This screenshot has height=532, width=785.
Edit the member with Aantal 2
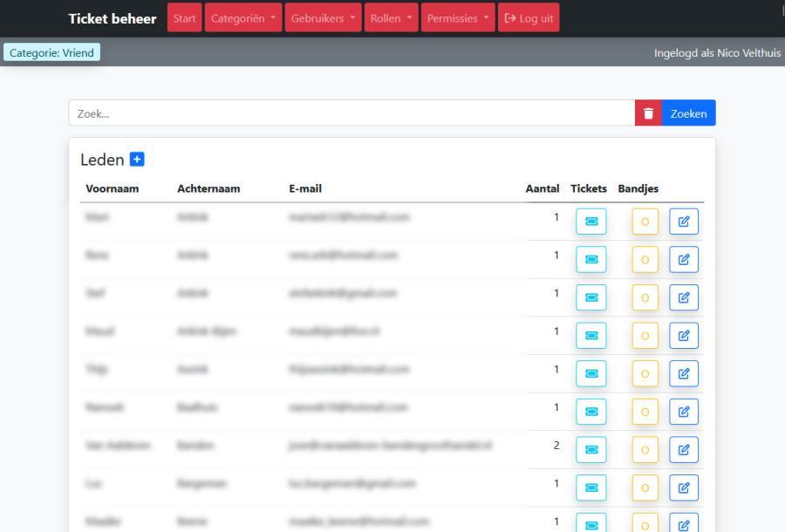(x=684, y=450)
